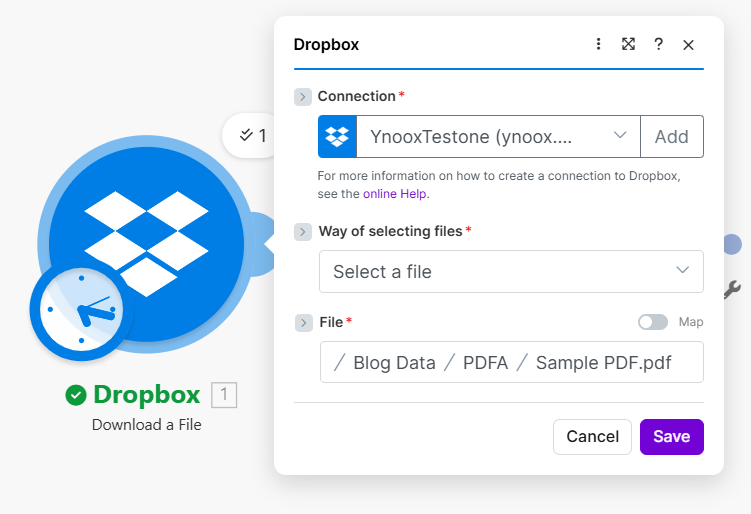Add a new Dropbox connection
The image size is (751, 514).
tap(672, 137)
